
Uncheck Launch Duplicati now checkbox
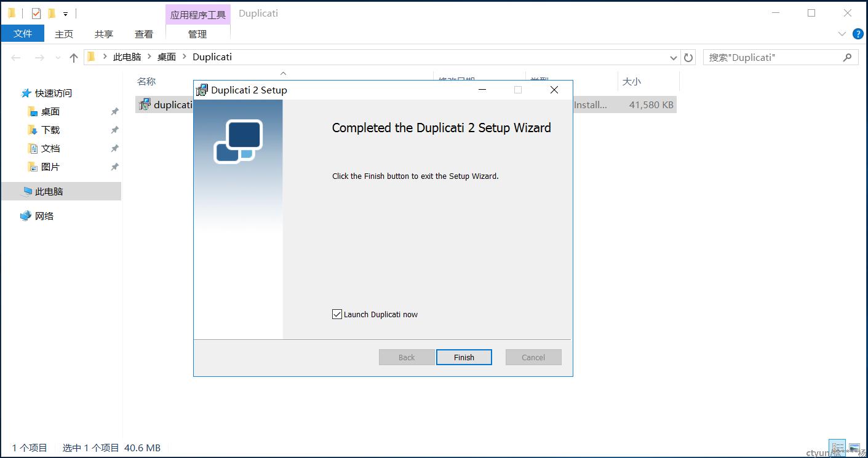pyautogui.click(x=337, y=314)
